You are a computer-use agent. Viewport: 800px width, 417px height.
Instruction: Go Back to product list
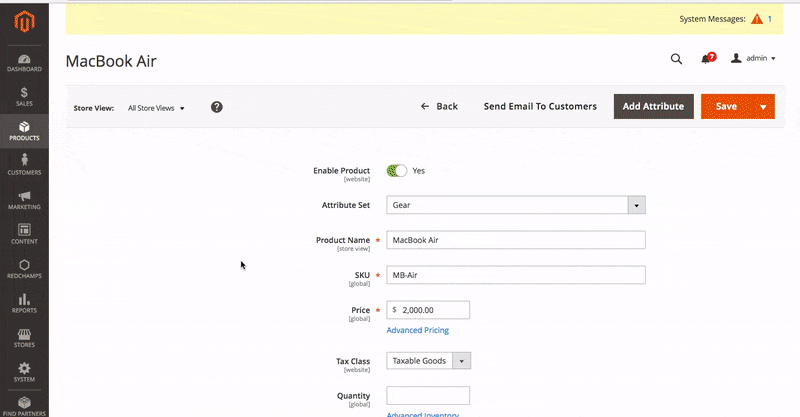[439, 107]
